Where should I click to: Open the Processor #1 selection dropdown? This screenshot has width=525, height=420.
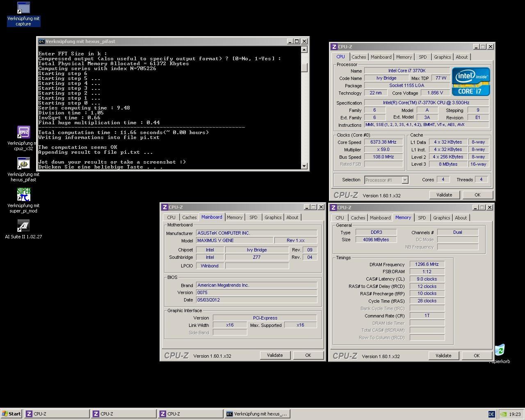[386, 180]
